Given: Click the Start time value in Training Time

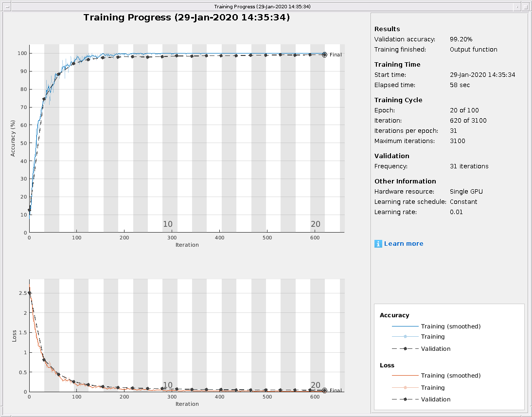Looking at the screenshot, I should click(x=482, y=75).
